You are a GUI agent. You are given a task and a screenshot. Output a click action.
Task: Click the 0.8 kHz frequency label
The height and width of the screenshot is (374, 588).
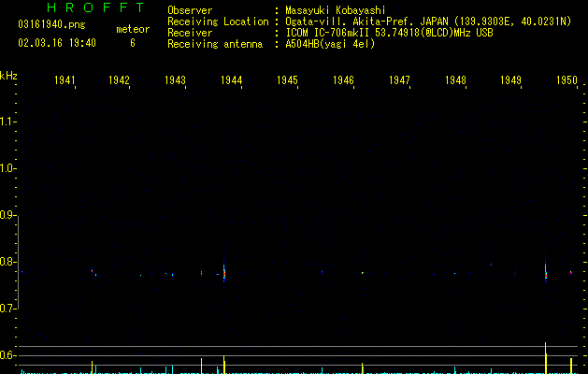tap(7, 262)
